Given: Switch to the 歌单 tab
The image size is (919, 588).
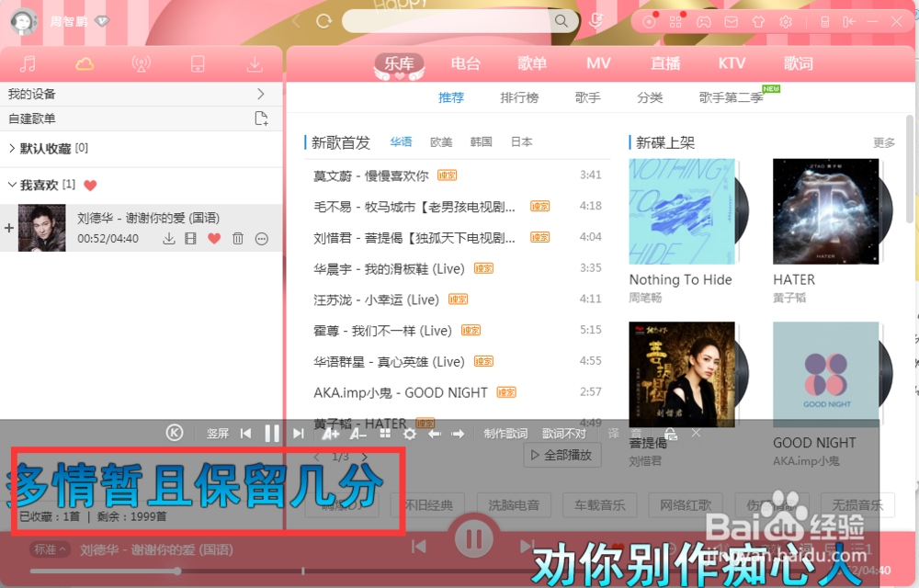Looking at the screenshot, I should click(532, 63).
